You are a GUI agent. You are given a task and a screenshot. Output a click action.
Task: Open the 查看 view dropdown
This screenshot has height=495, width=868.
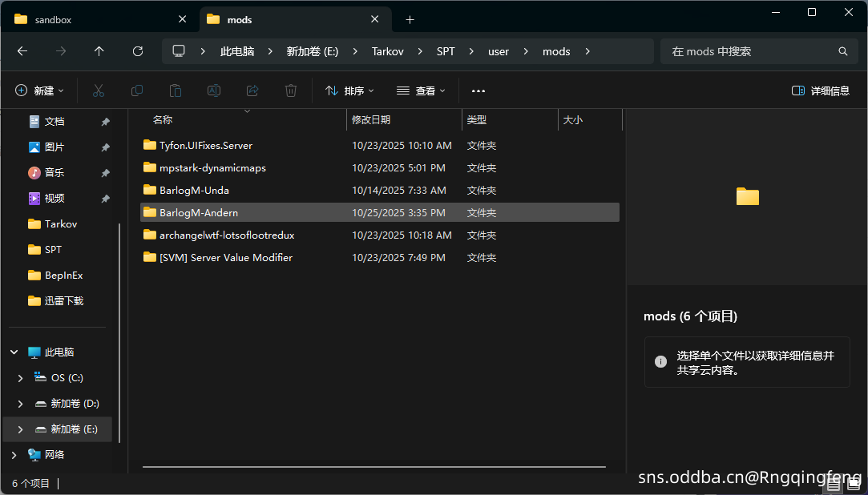[x=421, y=91]
